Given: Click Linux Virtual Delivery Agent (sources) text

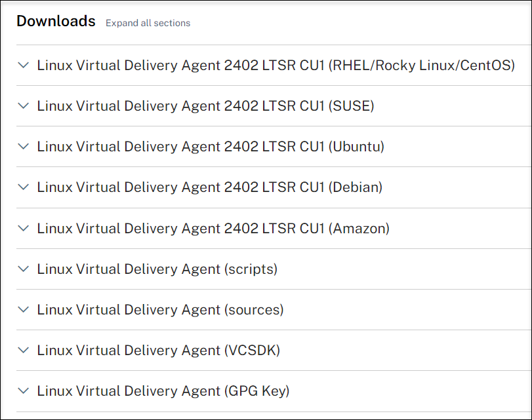Looking at the screenshot, I should point(160,309).
